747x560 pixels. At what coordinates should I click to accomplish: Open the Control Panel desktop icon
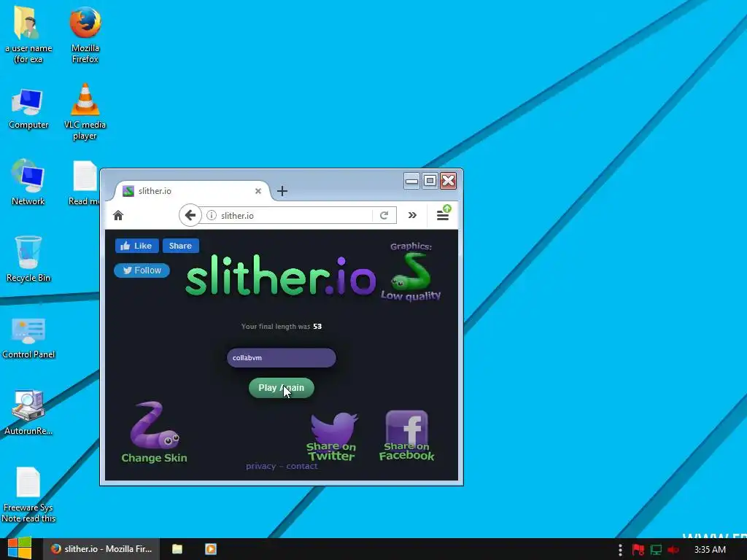28,338
